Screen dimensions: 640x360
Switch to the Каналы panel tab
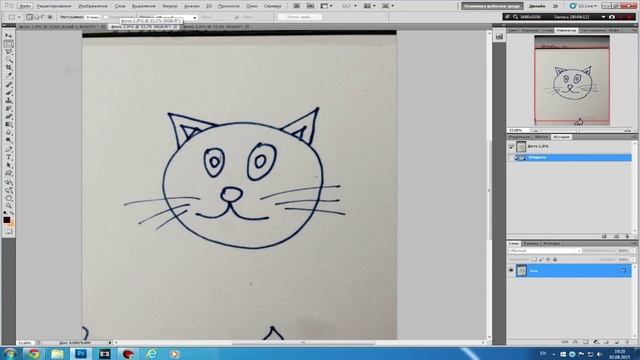tap(531, 244)
